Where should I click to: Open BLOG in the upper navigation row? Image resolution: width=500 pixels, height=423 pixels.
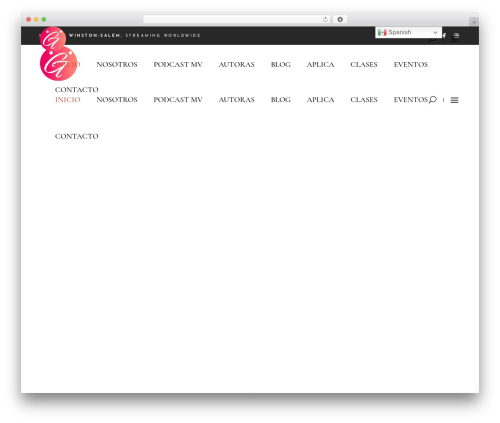point(281,64)
